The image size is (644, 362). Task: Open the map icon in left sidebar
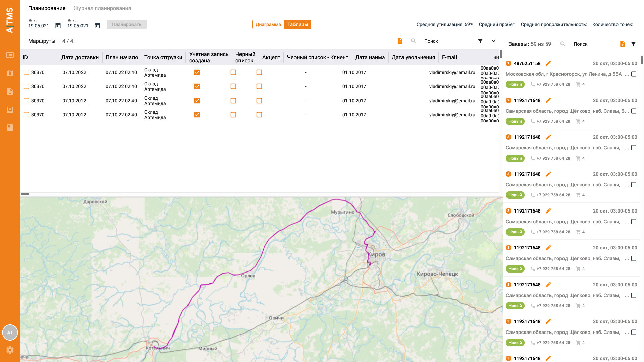point(10,73)
